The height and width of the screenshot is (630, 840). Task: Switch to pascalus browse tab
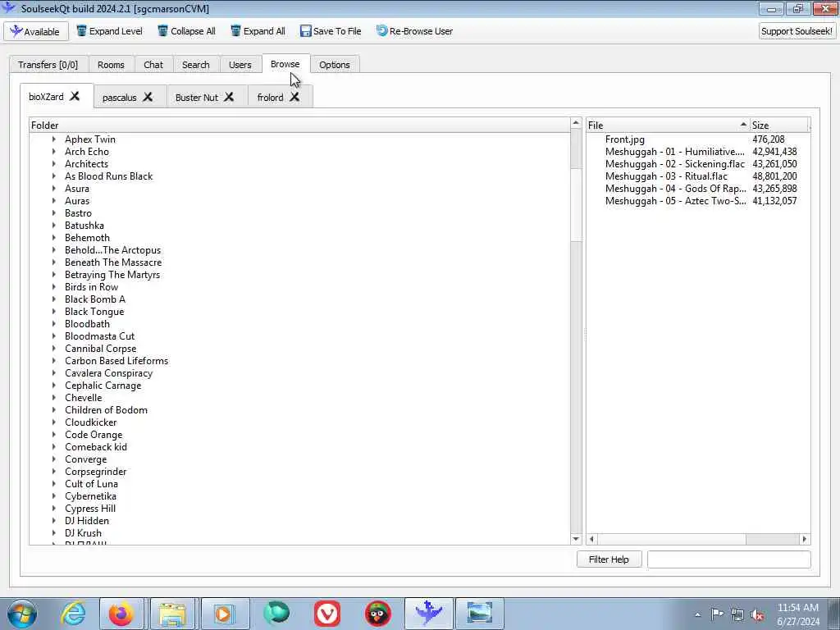[x=120, y=98]
